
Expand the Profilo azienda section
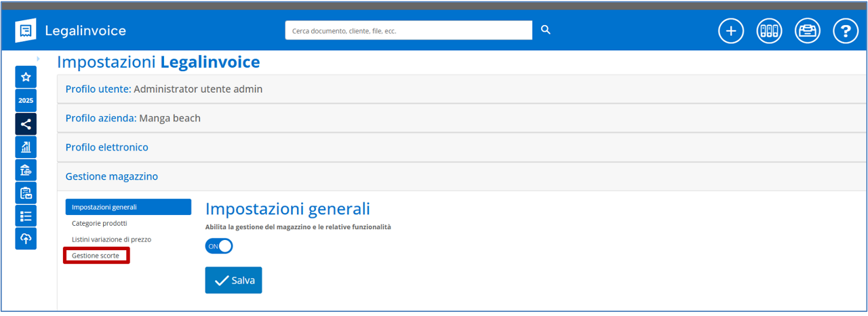click(x=133, y=118)
